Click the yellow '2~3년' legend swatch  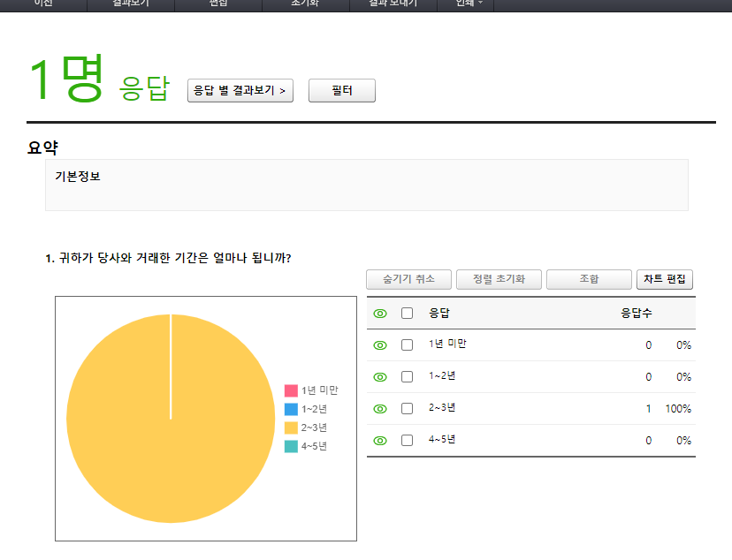(x=291, y=428)
